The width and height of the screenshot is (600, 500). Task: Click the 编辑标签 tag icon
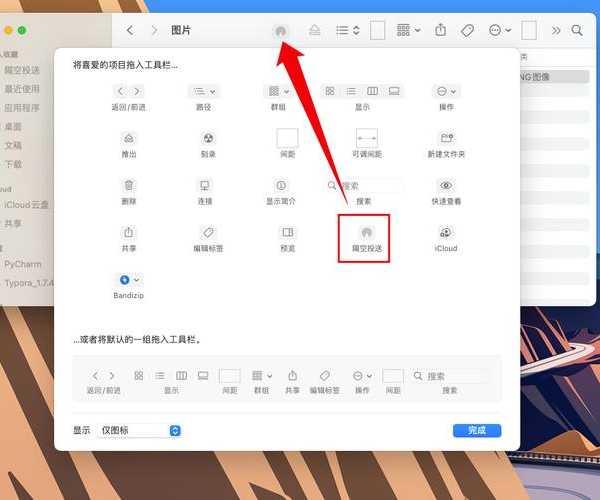click(206, 232)
